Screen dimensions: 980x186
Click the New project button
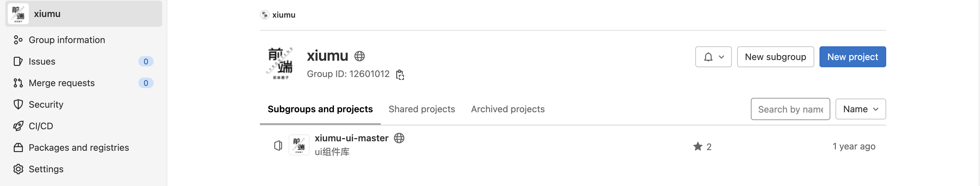852,57
